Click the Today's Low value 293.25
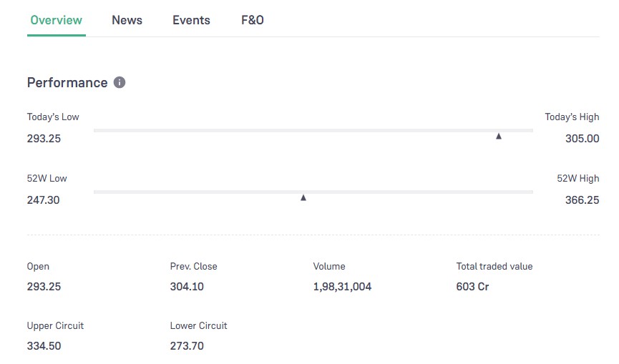Image resolution: width=619 pixels, height=364 pixels. click(x=44, y=139)
